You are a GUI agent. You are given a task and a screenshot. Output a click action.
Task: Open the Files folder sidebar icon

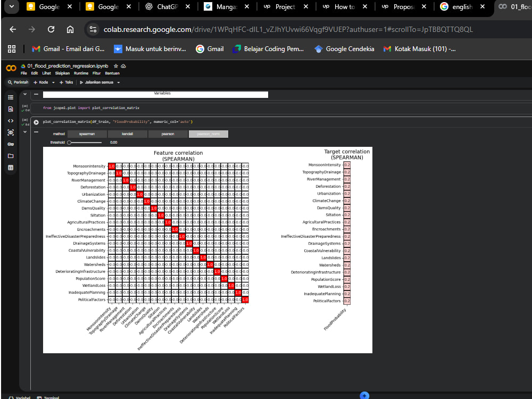coord(11,156)
